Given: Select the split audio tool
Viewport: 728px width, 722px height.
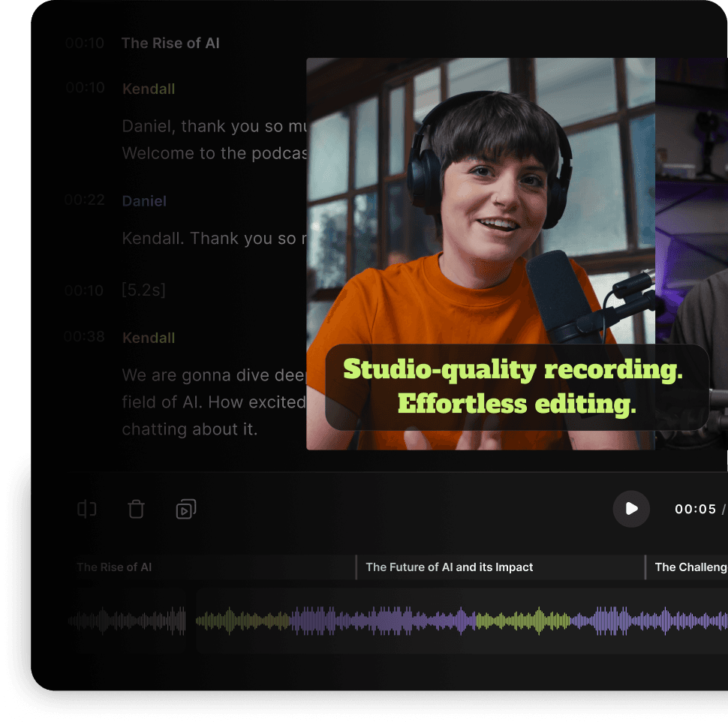Looking at the screenshot, I should tap(86, 509).
